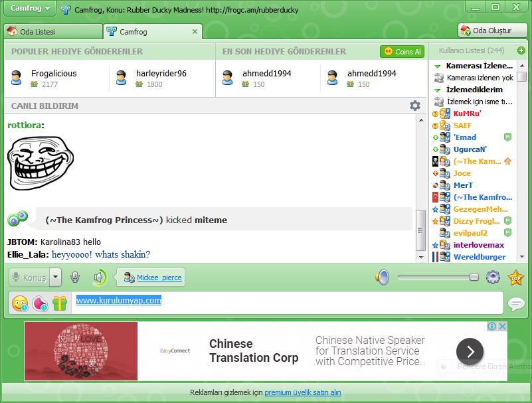
Task: Click the Turkish flag icon by (~The Kamfro...
Action: click(435, 197)
